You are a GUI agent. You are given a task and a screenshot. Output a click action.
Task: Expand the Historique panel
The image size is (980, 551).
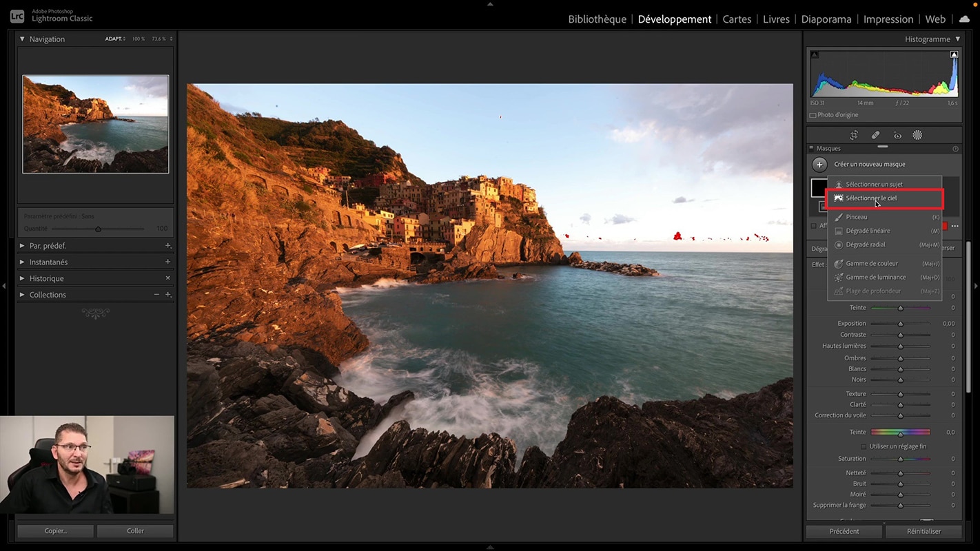pyautogui.click(x=22, y=278)
